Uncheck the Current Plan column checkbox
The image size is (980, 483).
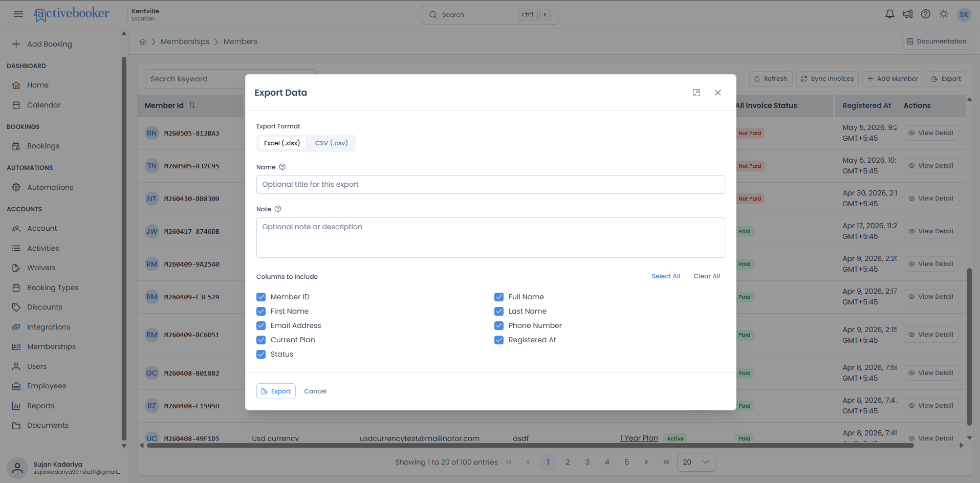click(x=261, y=340)
